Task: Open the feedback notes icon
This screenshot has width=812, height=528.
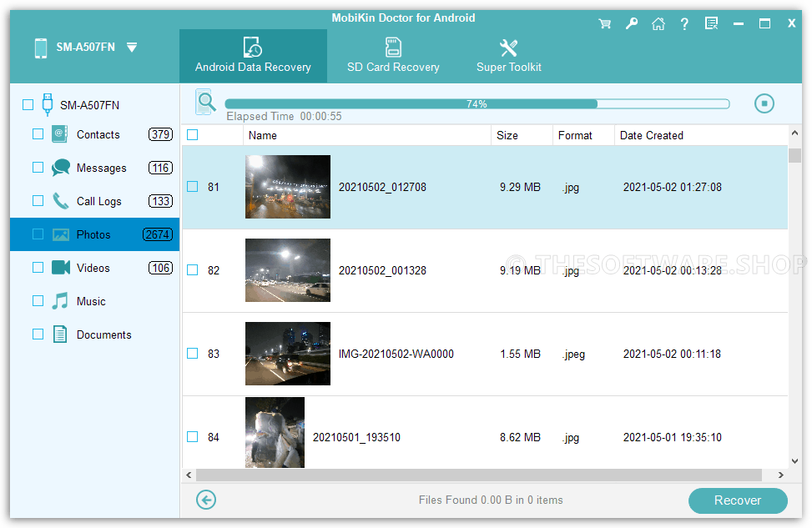Action: pos(712,24)
